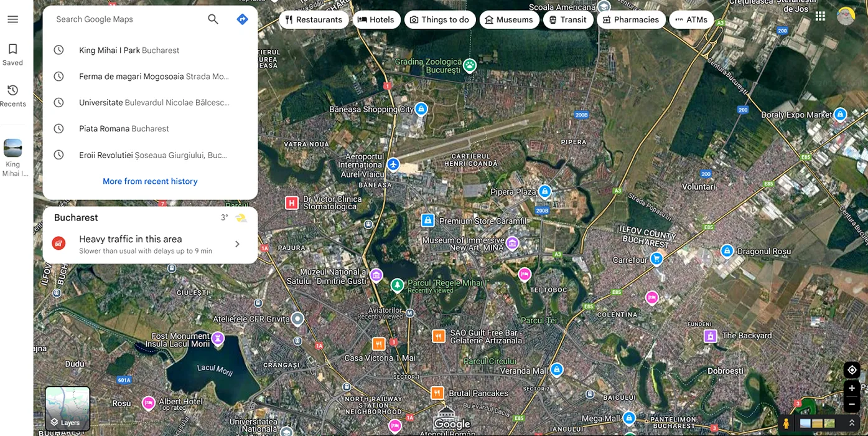Show your location button
Screen dimensions: 868x436
(x=852, y=370)
